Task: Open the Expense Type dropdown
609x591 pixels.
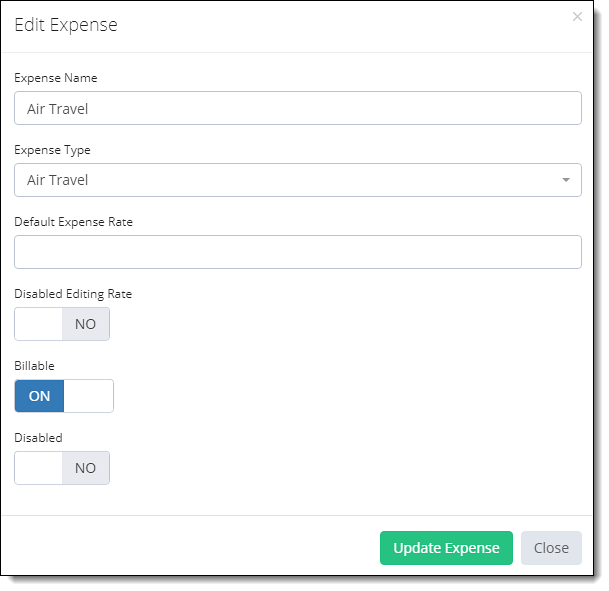Action: click(298, 180)
